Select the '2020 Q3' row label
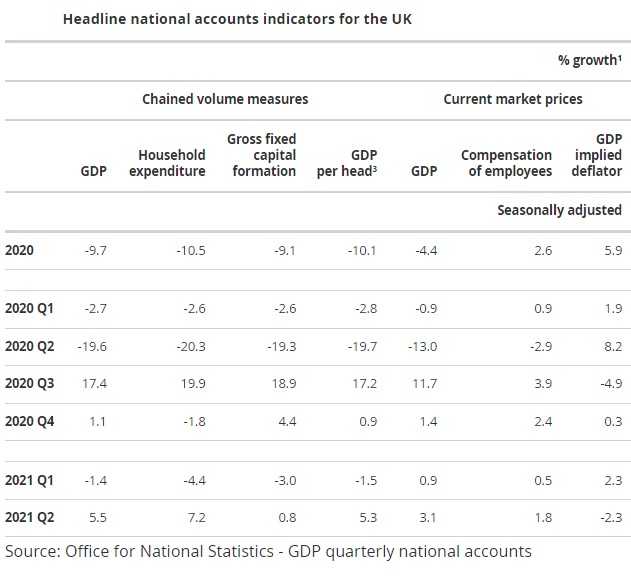The height and width of the screenshot is (580, 631). pos(30,383)
